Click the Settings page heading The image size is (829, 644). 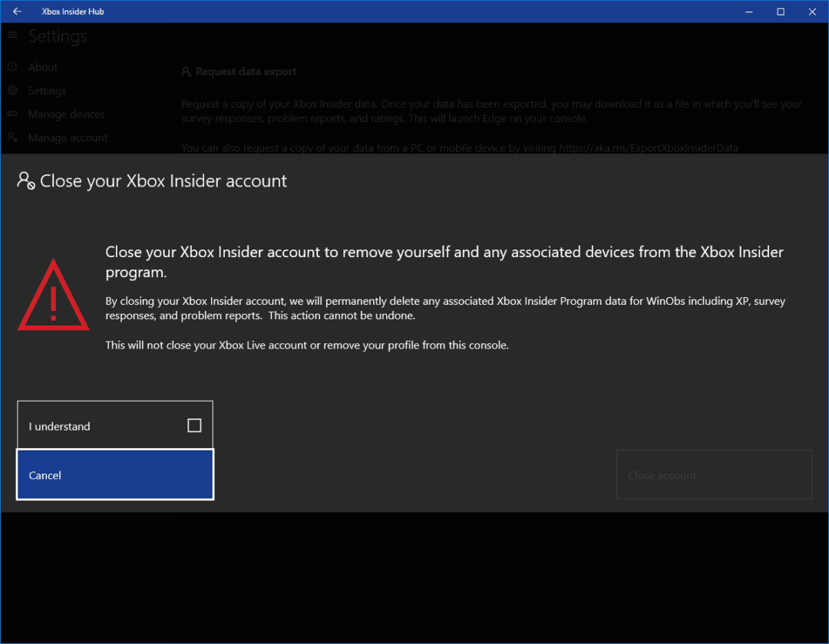[58, 36]
